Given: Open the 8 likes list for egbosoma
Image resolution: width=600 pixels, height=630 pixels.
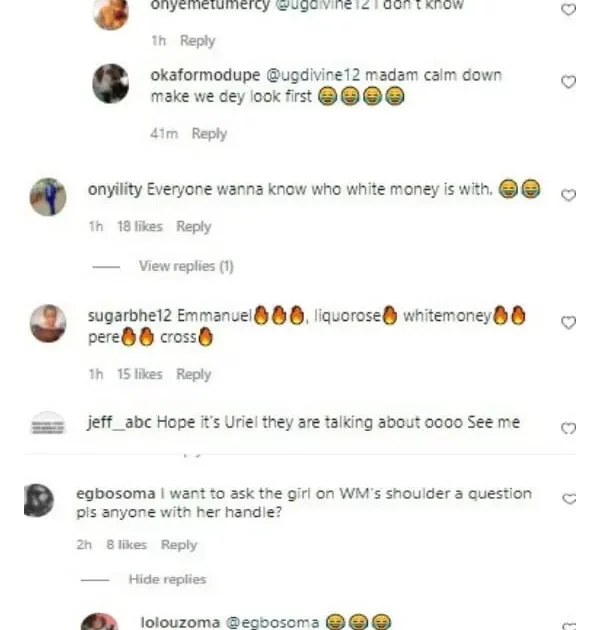Looking at the screenshot, I should (127, 545).
